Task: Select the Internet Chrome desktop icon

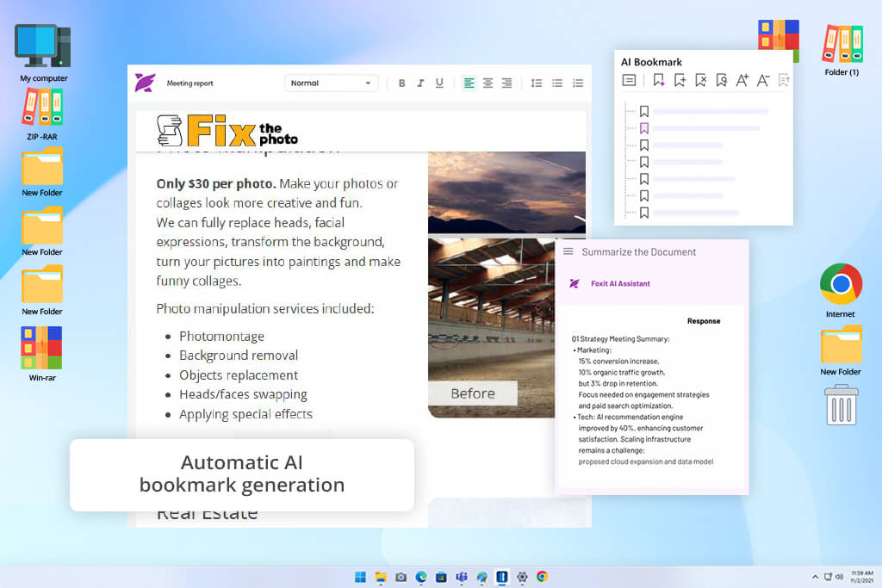Action: [x=841, y=291]
